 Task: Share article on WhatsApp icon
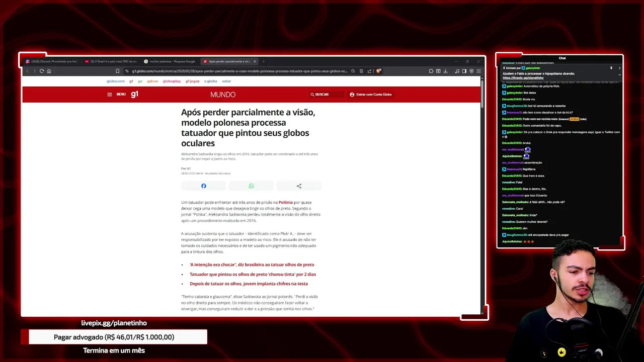pyautogui.click(x=251, y=186)
